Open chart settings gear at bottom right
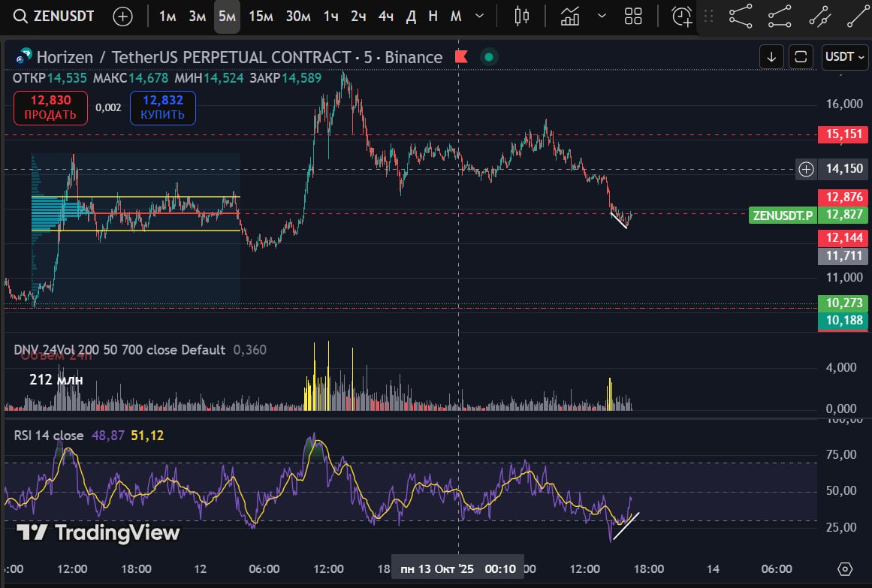The width and height of the screenshot is (872, 588). pyautogui.click(x=846, y=568)
